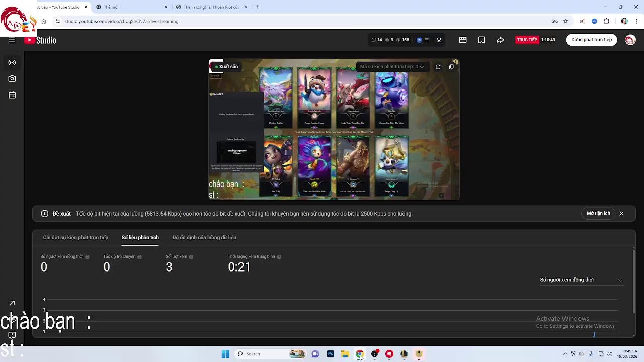Image resolution: width=644 pixels, height=362 pixels.
Task: Open the Windows Start menu
Action: point(225,354)
